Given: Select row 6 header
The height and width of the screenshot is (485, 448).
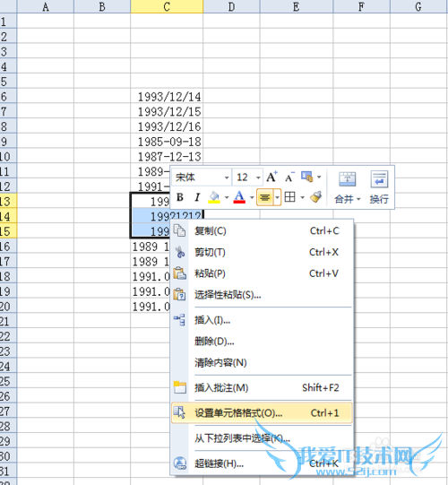Looking at the screenshot, I should click(8, 97).
